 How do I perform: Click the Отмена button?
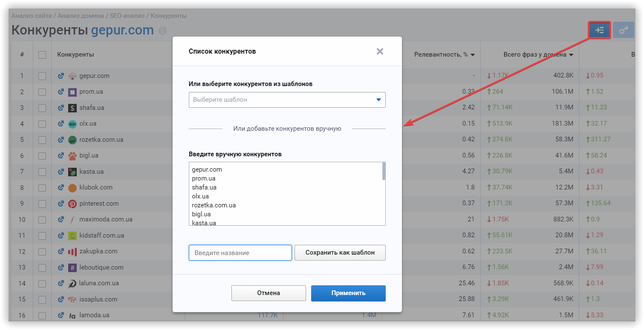pos(269,293)
